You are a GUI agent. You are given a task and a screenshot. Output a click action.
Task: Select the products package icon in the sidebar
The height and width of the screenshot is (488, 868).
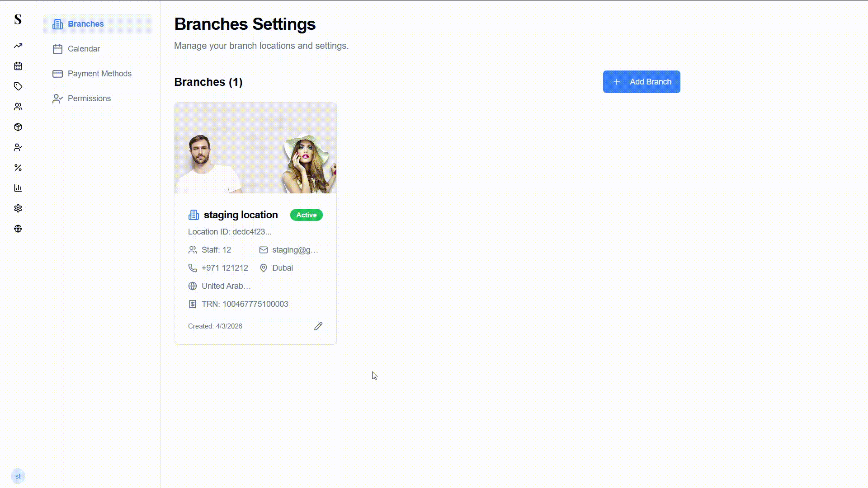tap(18, 127)
